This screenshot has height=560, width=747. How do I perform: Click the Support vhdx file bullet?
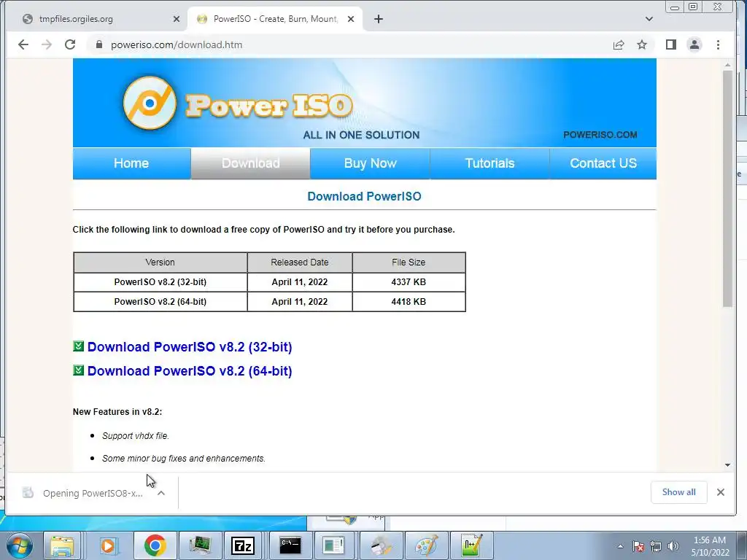click(x=136, y=436)
